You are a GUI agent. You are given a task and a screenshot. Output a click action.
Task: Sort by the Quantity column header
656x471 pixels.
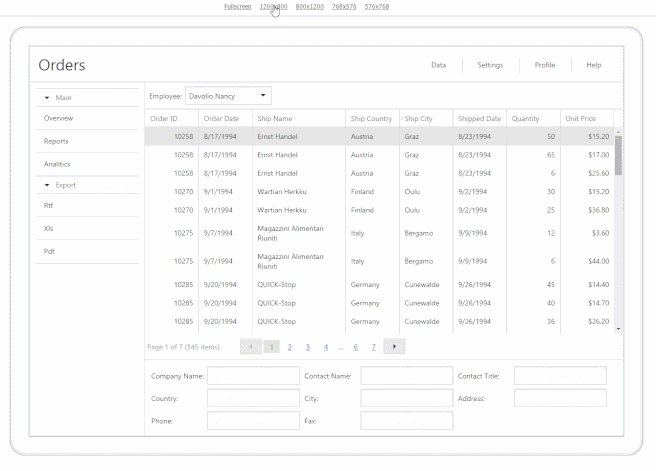click(x=526, y=118)
